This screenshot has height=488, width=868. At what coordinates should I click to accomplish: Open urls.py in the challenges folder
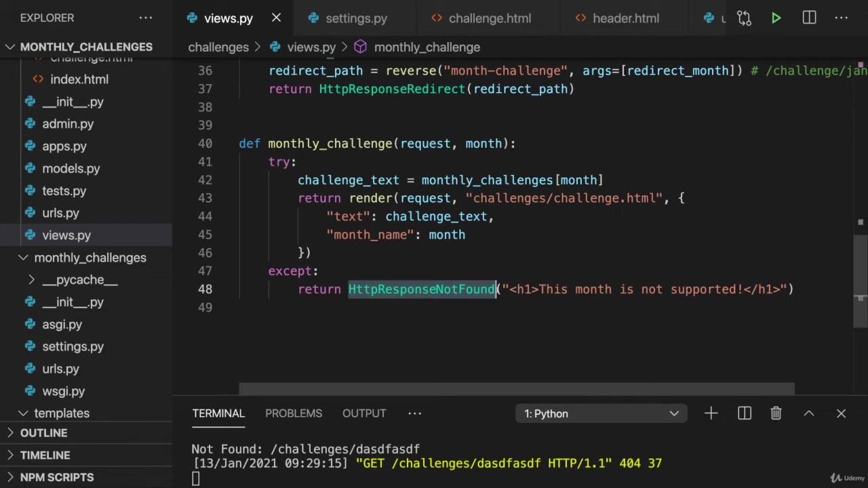click(60, 213)
